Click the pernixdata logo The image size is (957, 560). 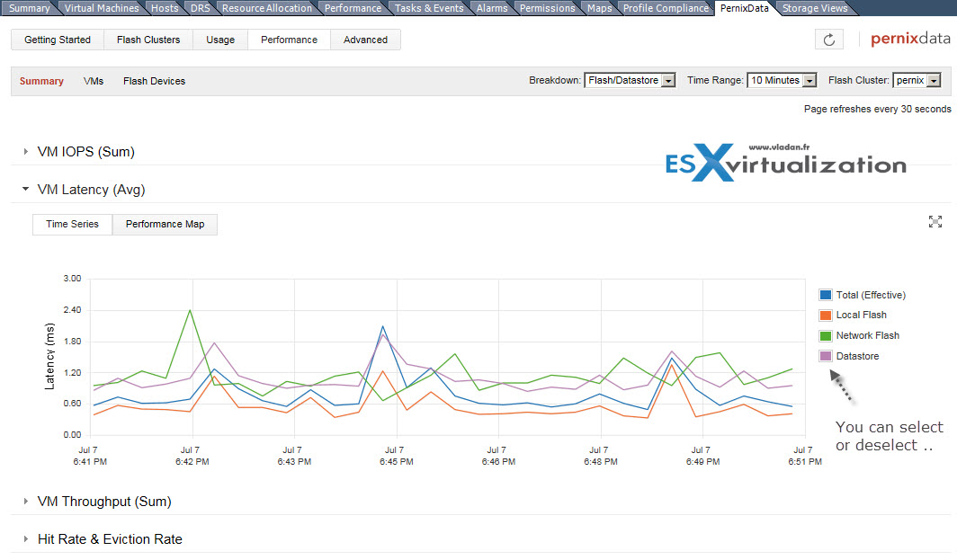(910, 39)
